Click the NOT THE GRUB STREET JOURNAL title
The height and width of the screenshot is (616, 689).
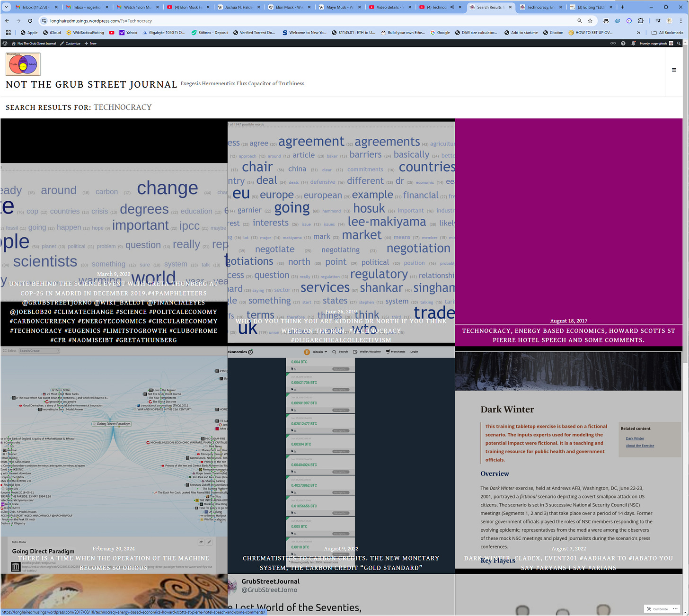(91, 85)
